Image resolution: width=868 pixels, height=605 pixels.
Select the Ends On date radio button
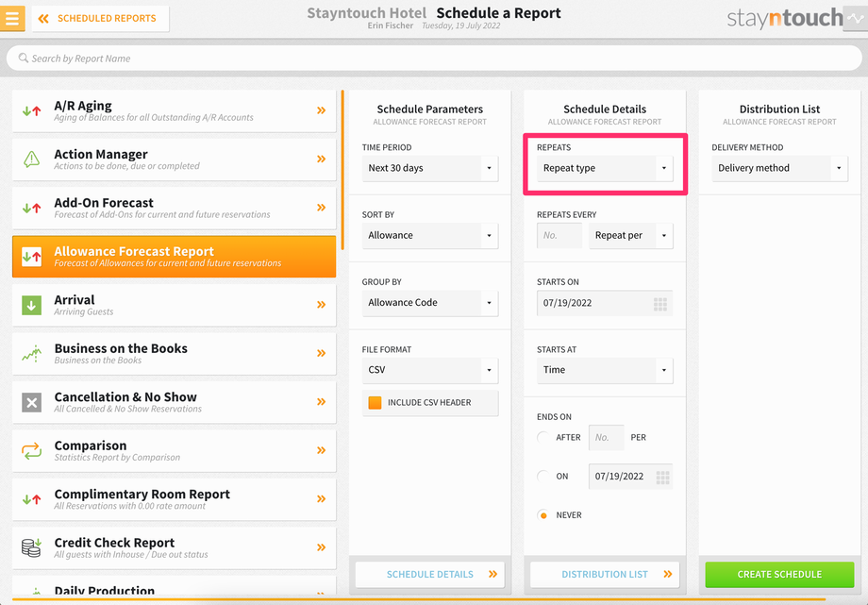click(543, 476)
